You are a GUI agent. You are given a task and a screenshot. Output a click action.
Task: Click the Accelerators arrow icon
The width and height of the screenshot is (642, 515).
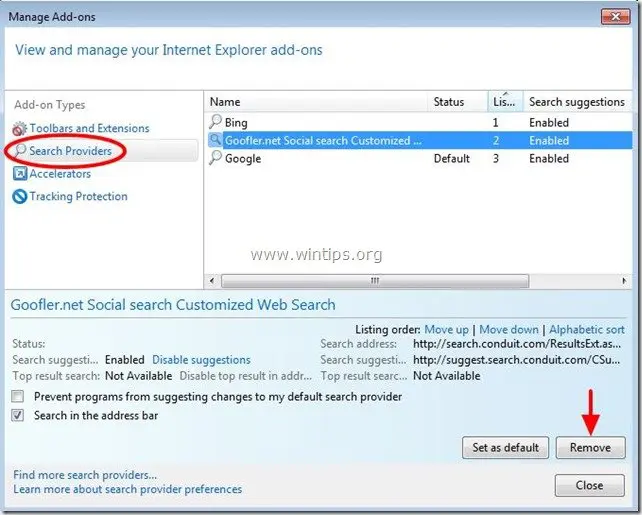(x=20, y=174)
